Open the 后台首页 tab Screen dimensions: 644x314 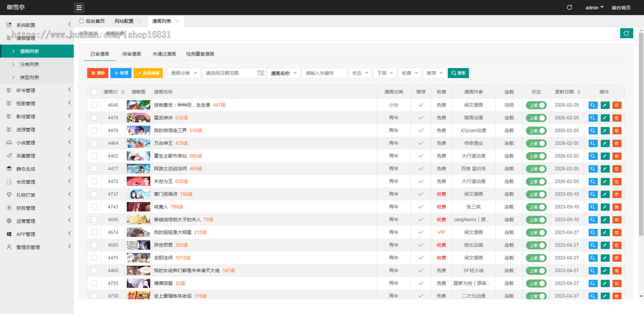coord(92,21)
